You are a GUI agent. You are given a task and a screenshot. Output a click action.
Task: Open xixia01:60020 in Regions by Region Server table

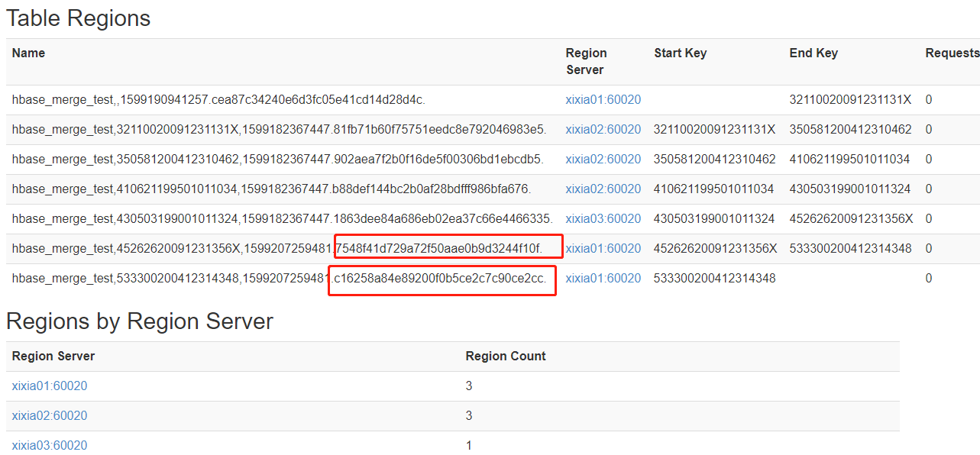[x=50, y=386]
